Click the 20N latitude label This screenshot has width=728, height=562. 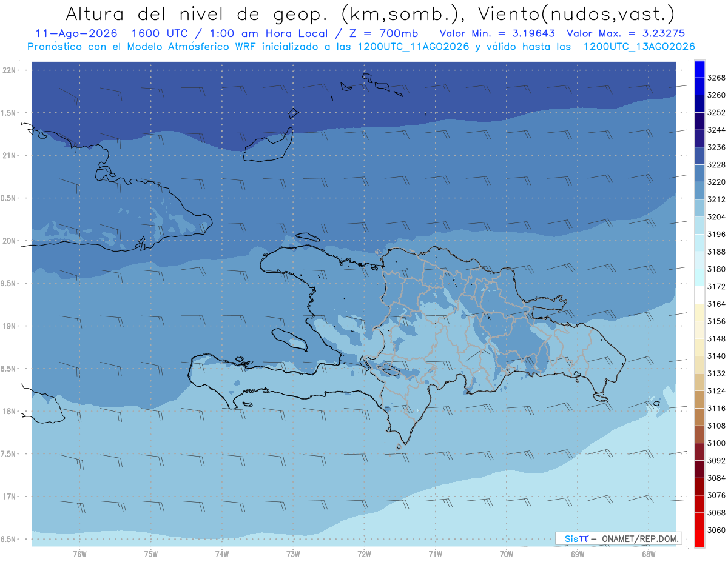tap(8, 241)
